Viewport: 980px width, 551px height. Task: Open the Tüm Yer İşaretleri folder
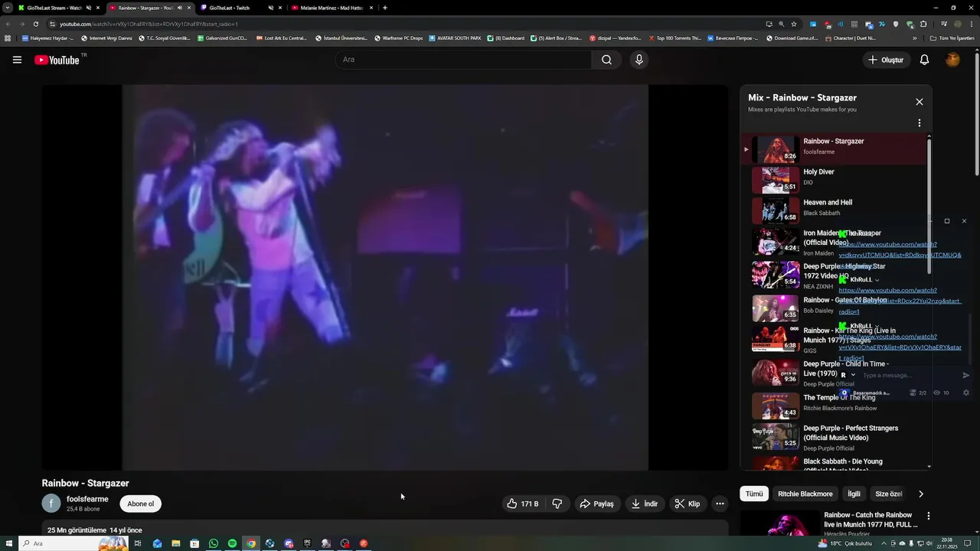tap(952, 37)
